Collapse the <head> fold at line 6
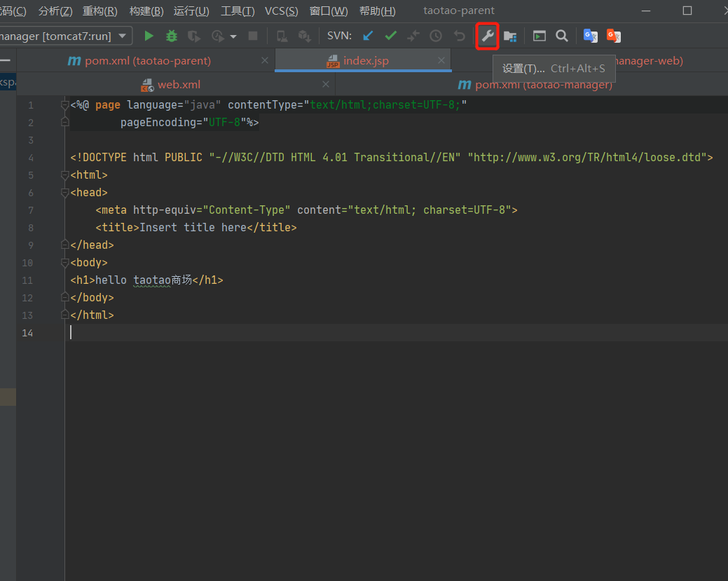 (65, 193)
